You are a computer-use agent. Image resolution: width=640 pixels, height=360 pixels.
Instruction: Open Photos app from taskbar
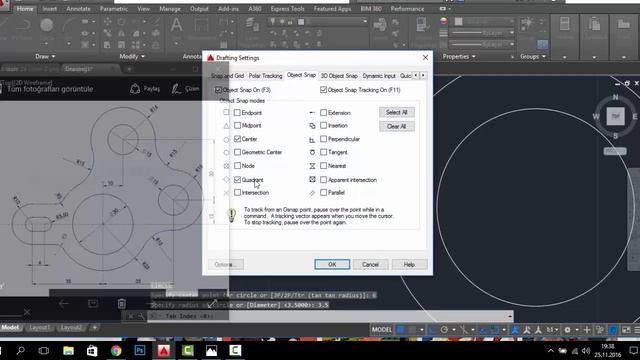point(211,351)
